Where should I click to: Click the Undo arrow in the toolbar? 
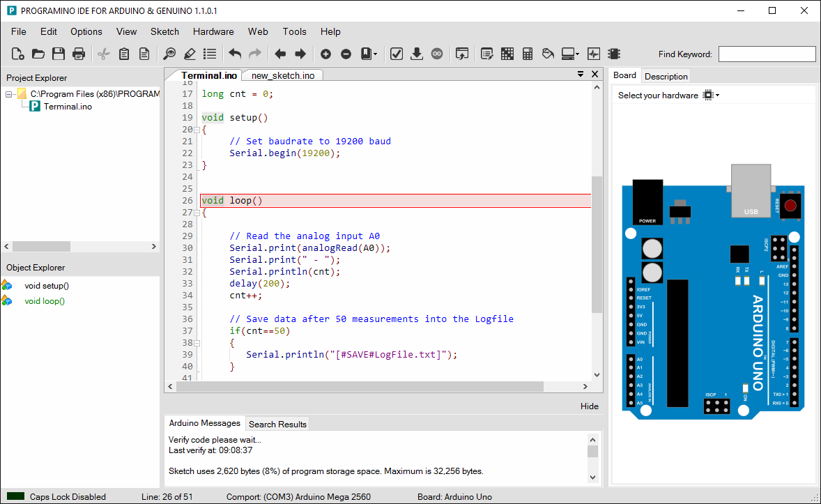coord(235,54)
